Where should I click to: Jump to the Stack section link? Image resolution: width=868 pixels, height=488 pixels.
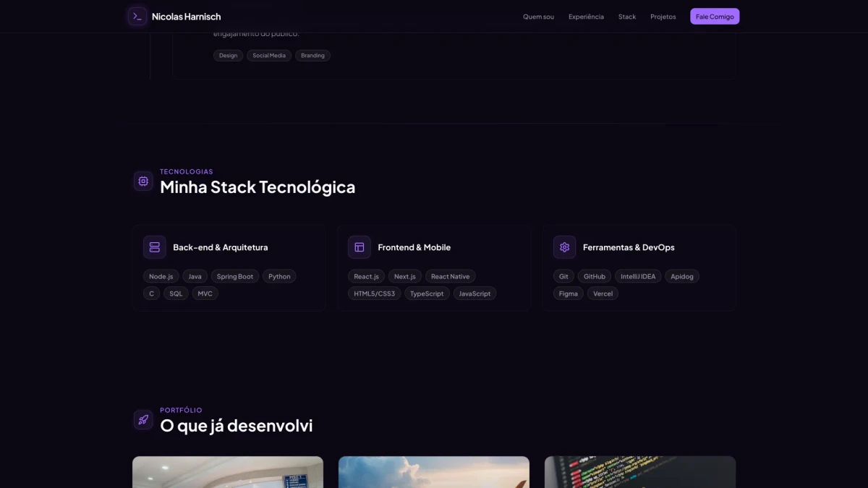pos(627,17)
